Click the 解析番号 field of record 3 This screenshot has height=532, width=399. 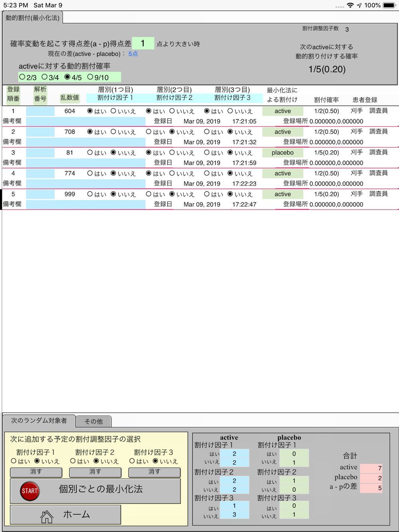click(40, 153)
